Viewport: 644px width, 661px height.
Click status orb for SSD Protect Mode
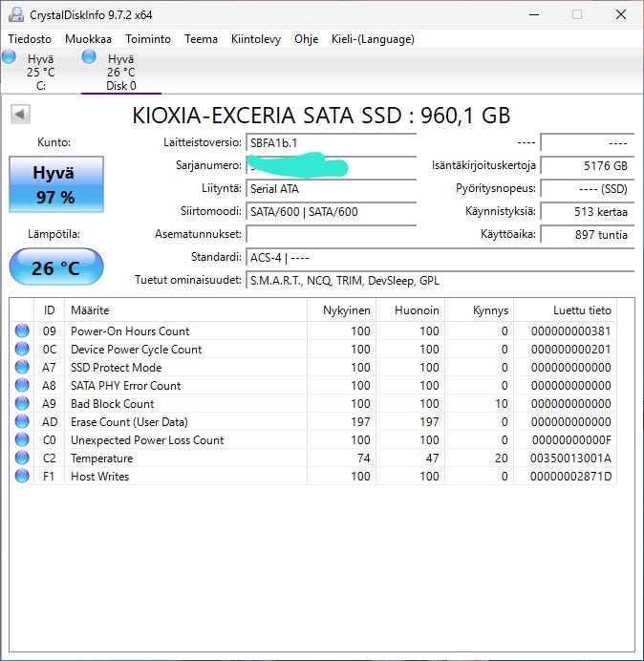[x=22, y=367]
